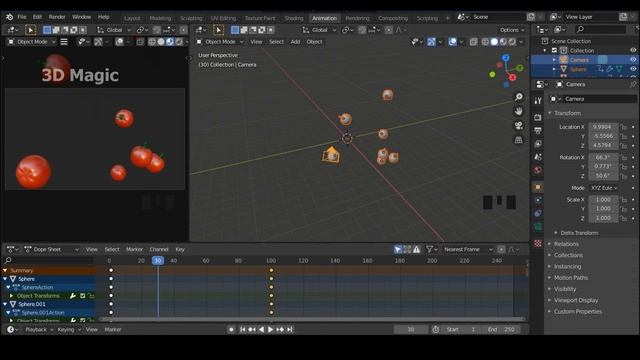Open the Output properties tab icon
The width and height of the screenshot is (640, 360).
coord(538,131)
